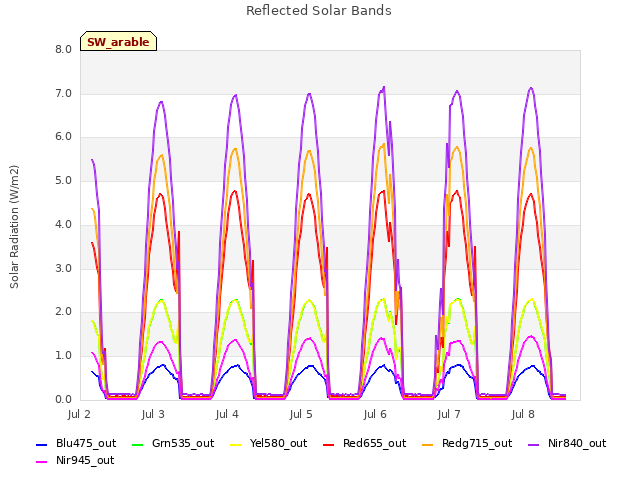Click the Red655_out legend entry
The height and width of the screenshot is (480, 640).
click(x=365, y=443)
